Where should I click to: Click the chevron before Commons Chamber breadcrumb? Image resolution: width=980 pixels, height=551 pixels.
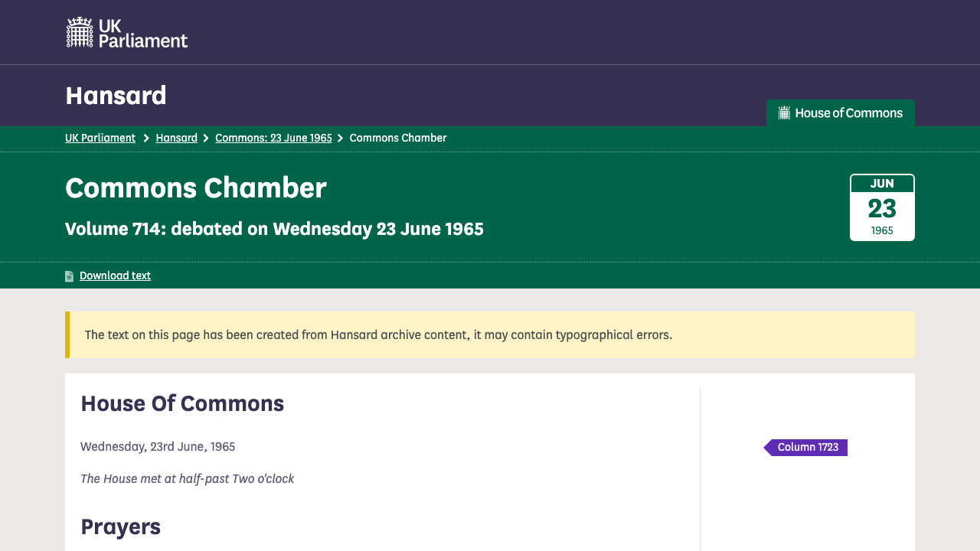pyautogui.click(x=341, y=139)
